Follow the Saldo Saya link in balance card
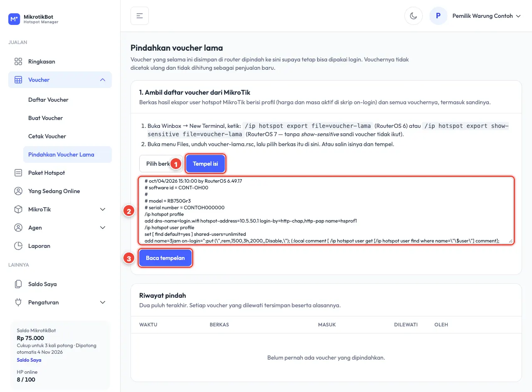Viewport: 532px width, 392px height. [x=29, y=360]
